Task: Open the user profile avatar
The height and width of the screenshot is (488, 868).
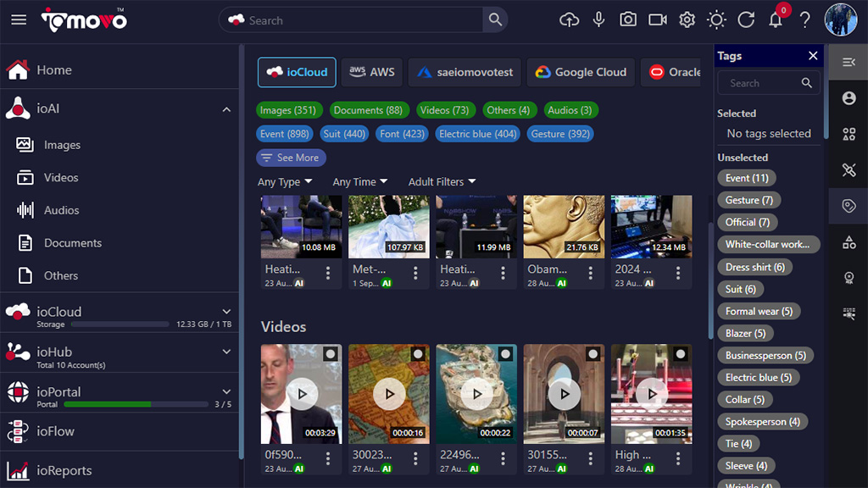Action: [x=841, y=20]
